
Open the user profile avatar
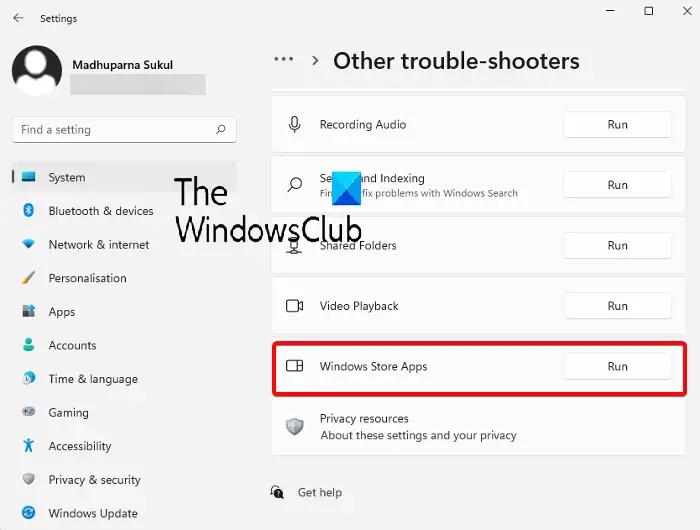pyautogui.click(x=37, y=70)
